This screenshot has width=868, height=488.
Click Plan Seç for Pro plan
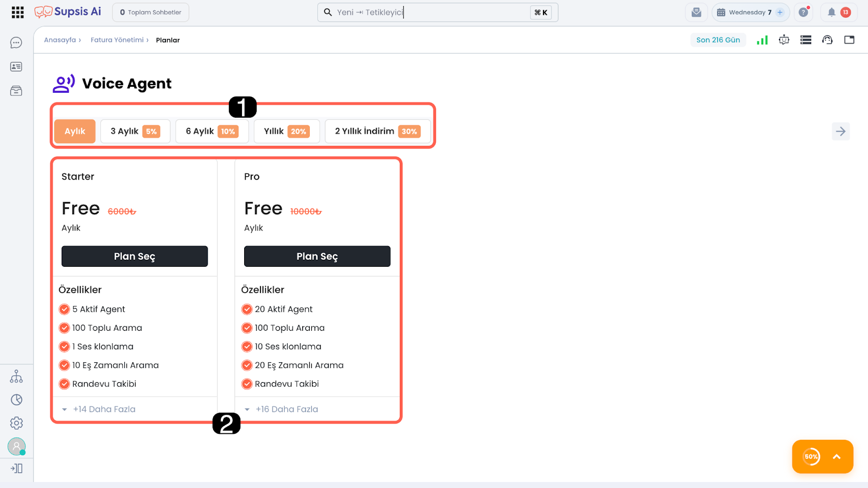pos(317,256)
